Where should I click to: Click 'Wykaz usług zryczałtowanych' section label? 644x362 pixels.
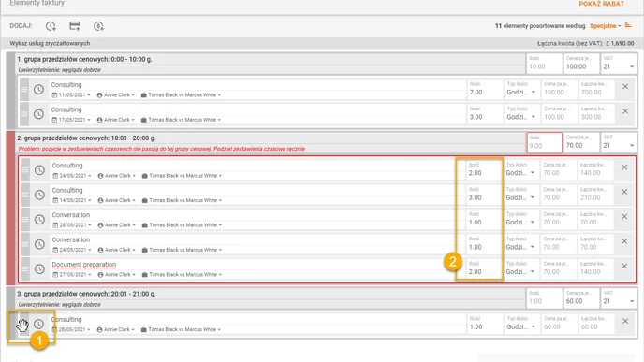point(50,43)
